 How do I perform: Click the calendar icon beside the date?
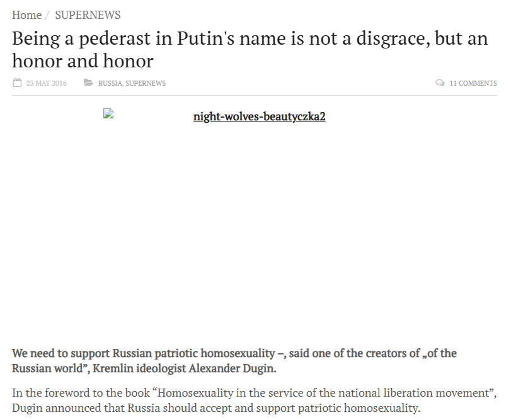[17, 83]
